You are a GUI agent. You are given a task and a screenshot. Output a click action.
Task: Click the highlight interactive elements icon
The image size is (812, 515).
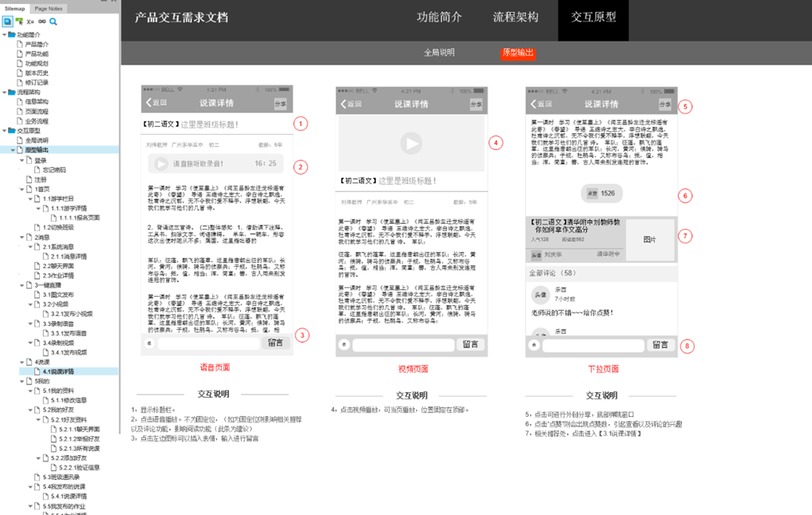pos(19,22)
